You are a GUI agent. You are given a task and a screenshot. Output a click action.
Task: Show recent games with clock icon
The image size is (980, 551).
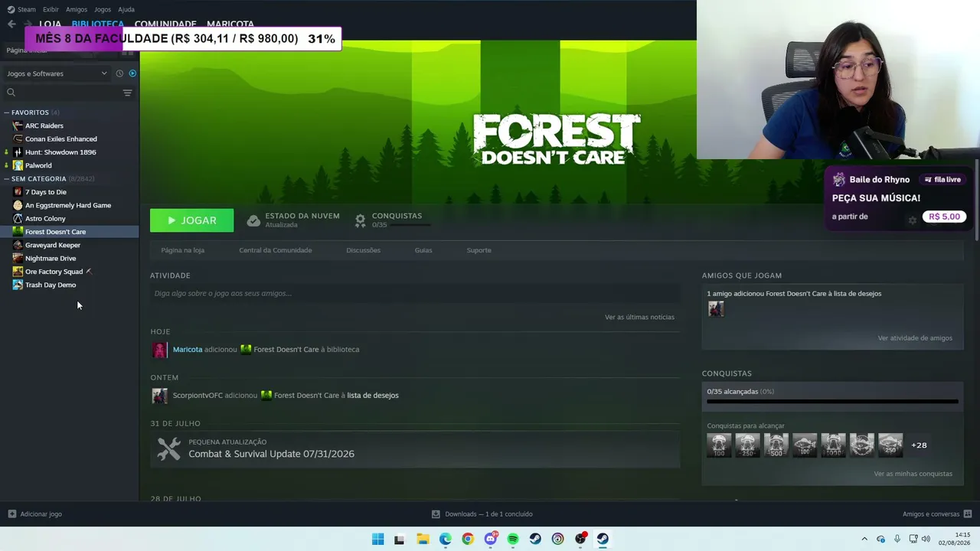point(119,73)
